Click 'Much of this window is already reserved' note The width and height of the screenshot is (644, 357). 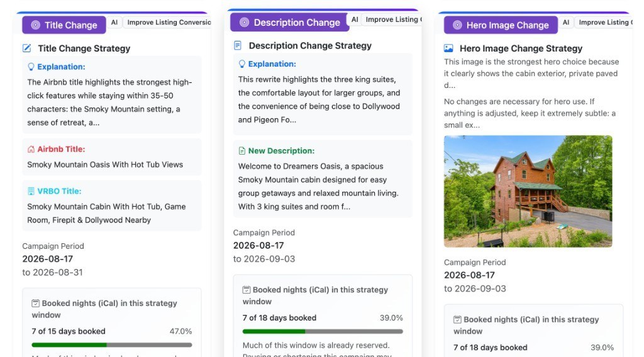[x=316, y=345]
